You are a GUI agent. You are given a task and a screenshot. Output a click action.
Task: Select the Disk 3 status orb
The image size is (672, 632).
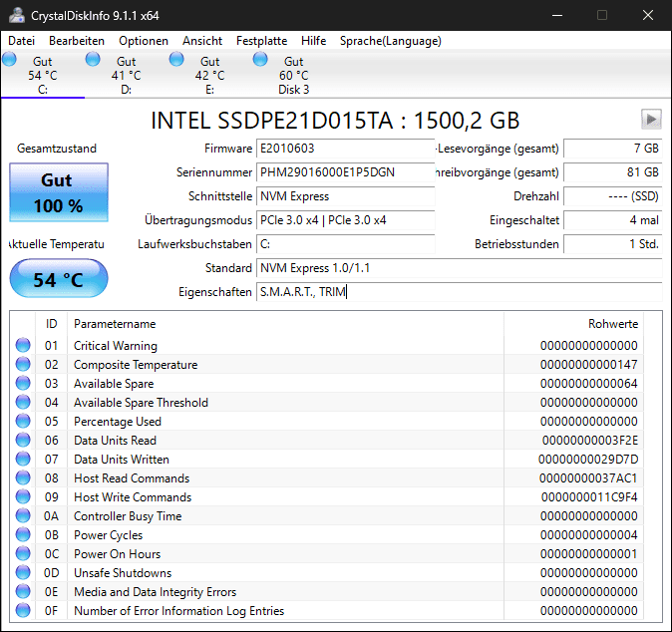260,59
